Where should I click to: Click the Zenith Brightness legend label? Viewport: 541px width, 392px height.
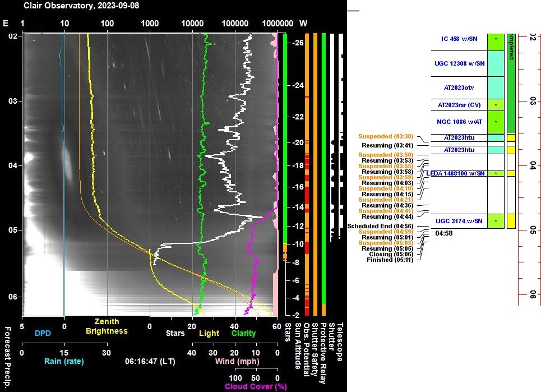point(107,326)
